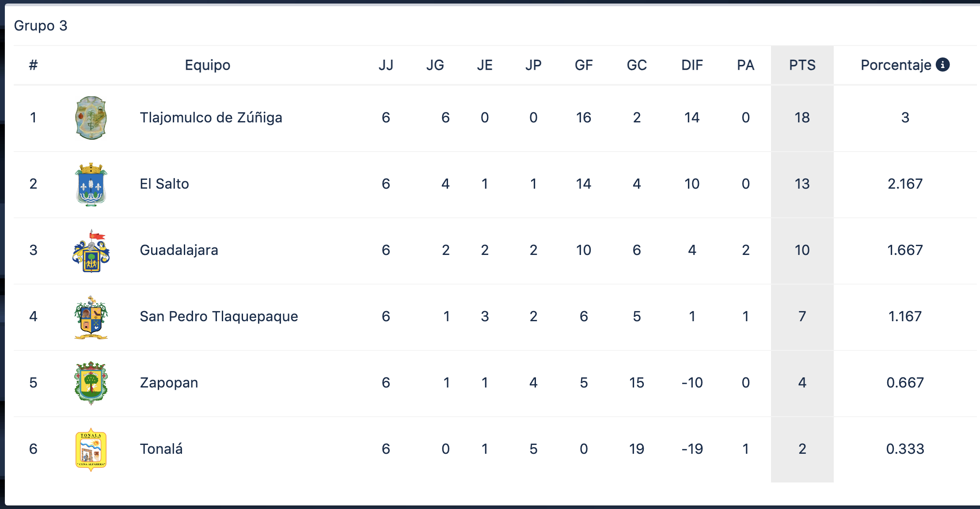980x509 pixels.
Task: Sort by the PTS column header
Action: [x=802, y=65]
